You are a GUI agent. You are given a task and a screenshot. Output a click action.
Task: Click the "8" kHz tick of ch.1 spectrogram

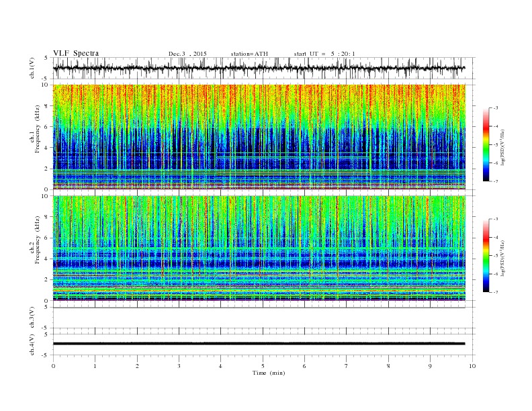tap(46, 106)
